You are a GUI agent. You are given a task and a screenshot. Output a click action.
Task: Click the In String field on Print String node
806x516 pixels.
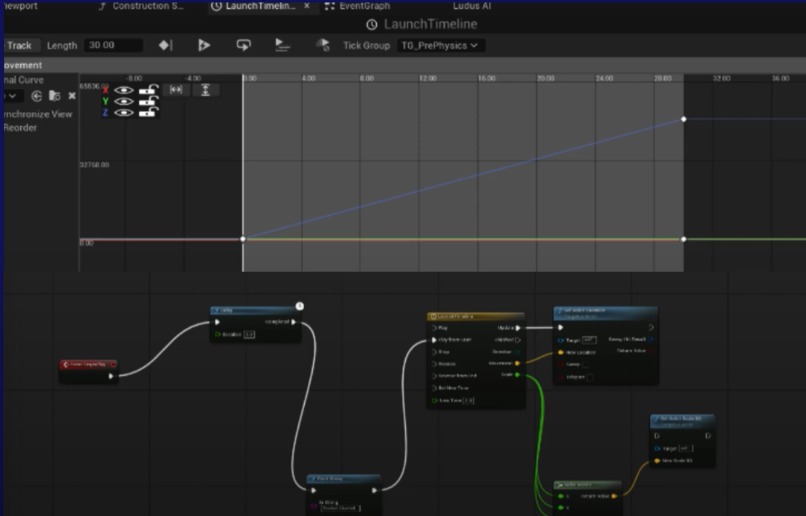[x=340, y=508]
